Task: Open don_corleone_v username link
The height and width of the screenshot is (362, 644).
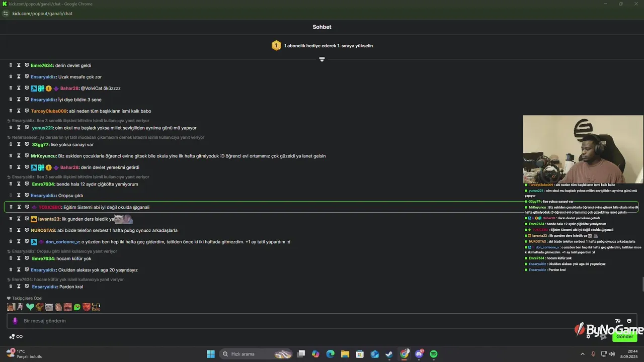Action: click(x=62, y=242)
